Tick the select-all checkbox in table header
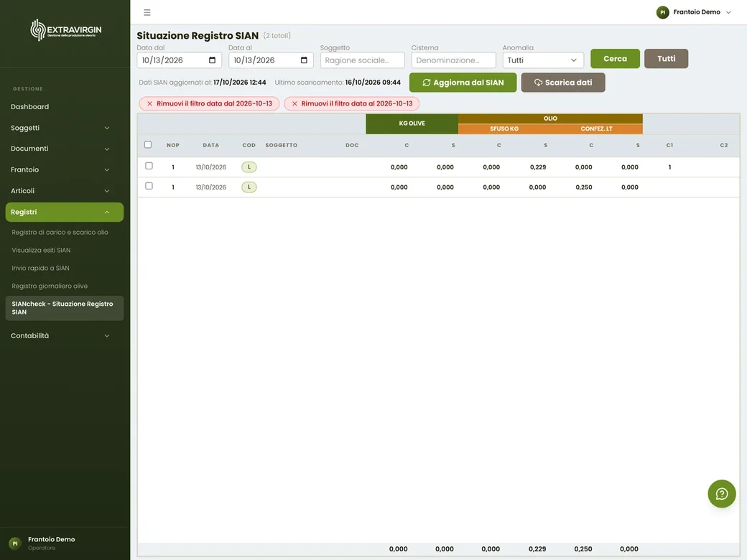 point(148,145)
